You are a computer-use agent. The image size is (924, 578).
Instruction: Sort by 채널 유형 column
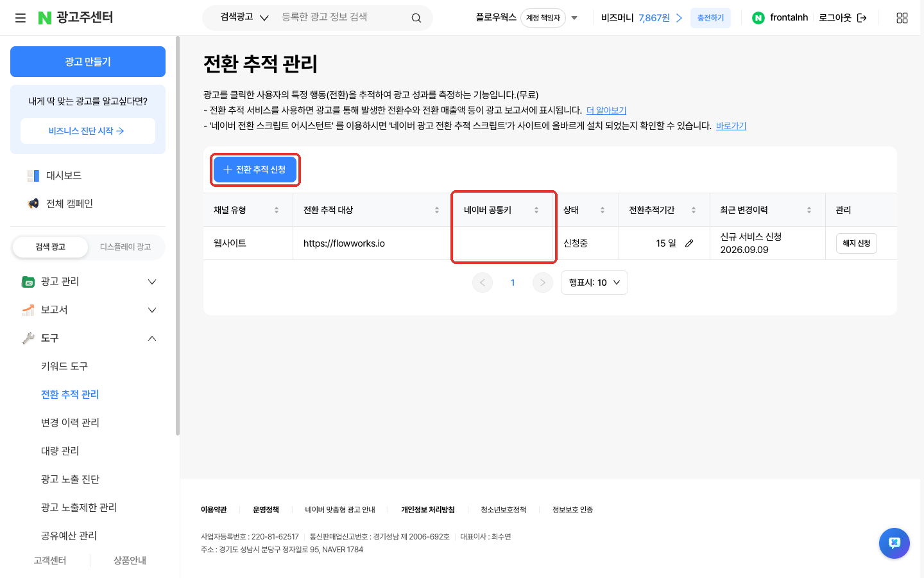(277, 210)
